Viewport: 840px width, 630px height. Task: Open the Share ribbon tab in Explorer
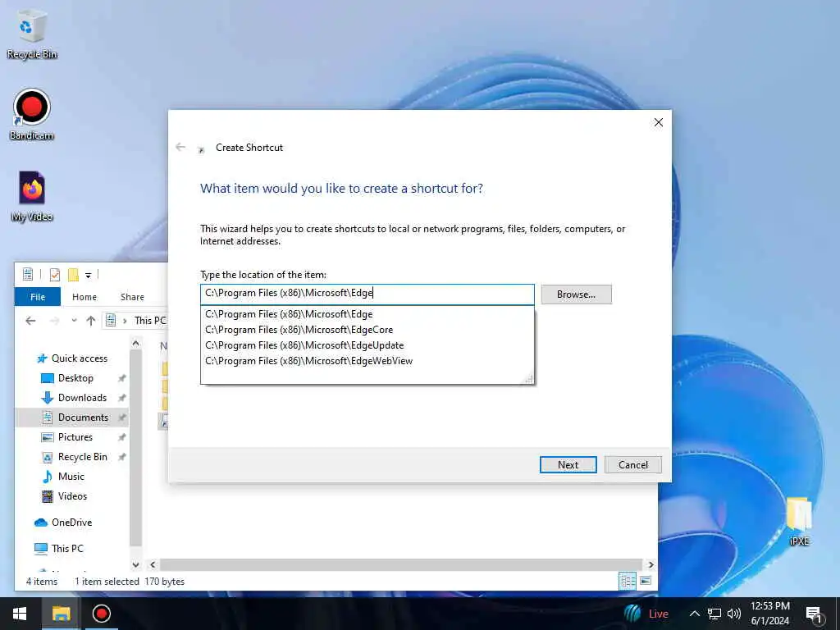(x=132, y=297)
